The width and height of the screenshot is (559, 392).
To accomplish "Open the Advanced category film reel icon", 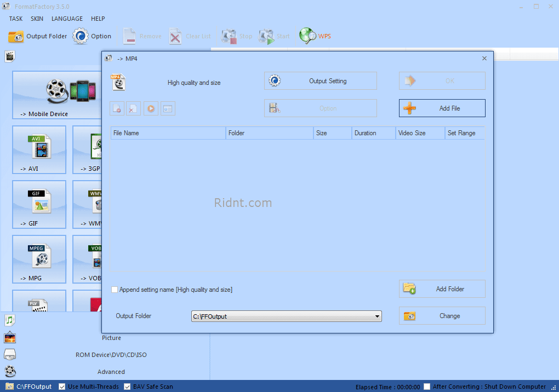I will click(x=10, y=371).
